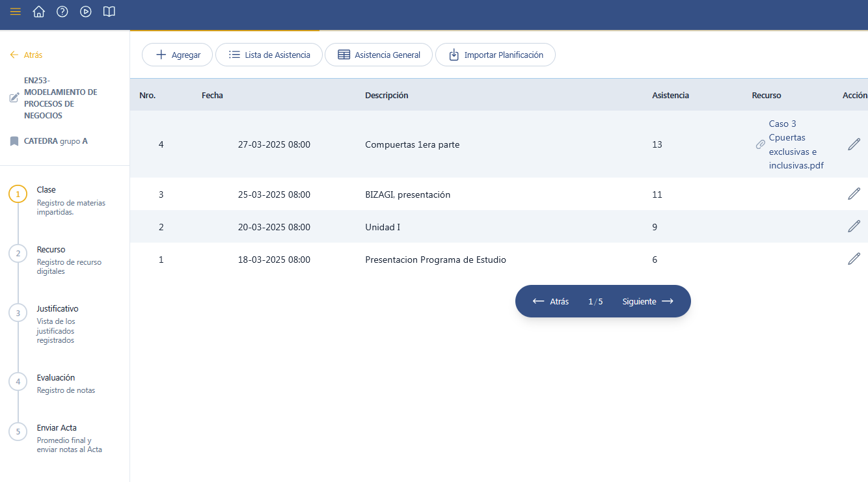
Task: Select step 2 Recurso
Action: [x=51, y=250]
